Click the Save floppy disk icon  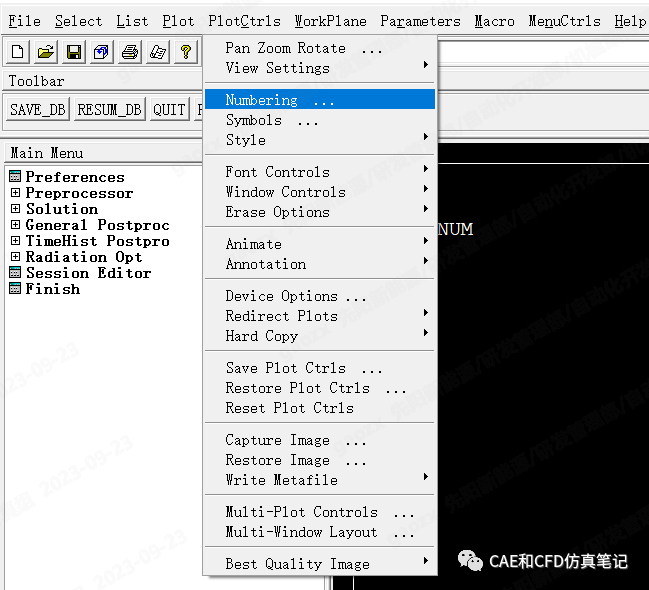tap(74, 52)
